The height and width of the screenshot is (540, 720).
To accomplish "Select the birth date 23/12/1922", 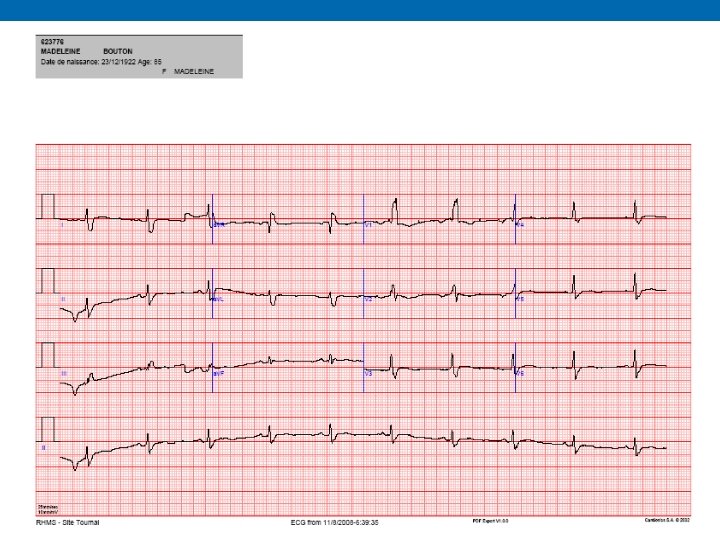I will click(118, 62).
